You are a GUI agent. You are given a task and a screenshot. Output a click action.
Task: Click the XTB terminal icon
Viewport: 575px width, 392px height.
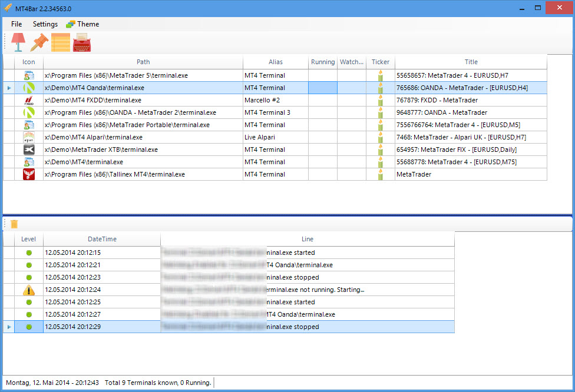(x=29, y=150)
